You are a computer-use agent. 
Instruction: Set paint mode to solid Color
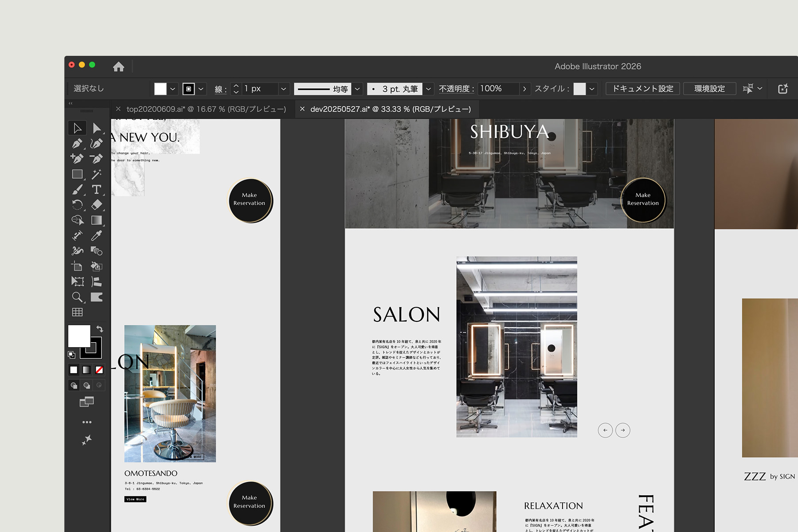click(x=74, y=370)
